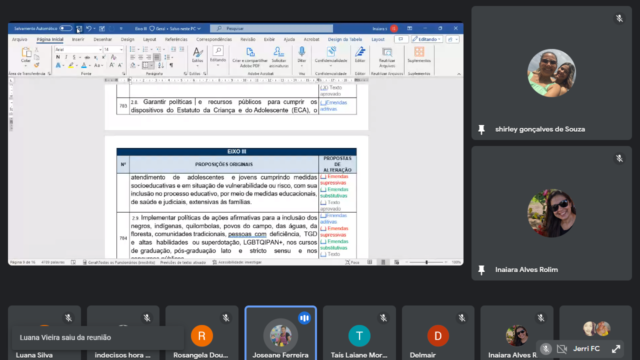Adjust the zoom slider in status bar
Viewport: 640px width, 360px height.
(x=427, y=262)
